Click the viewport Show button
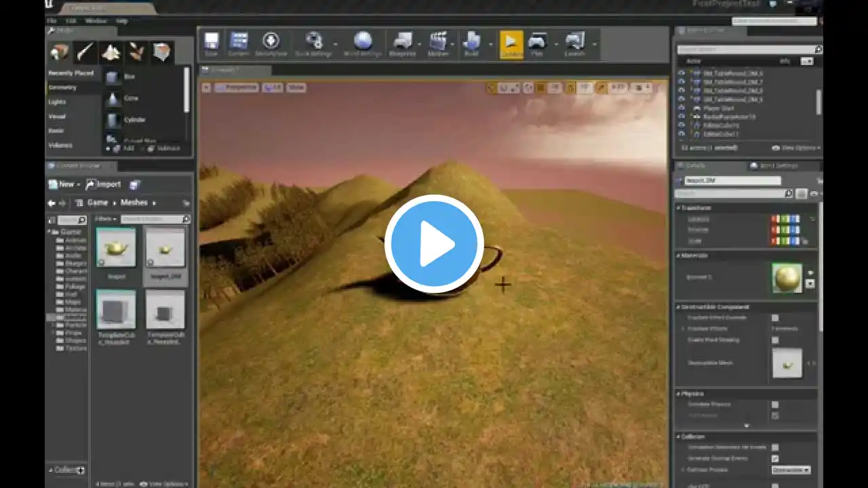Viewport: 868px width, 488px height. (x=296, y=87)
